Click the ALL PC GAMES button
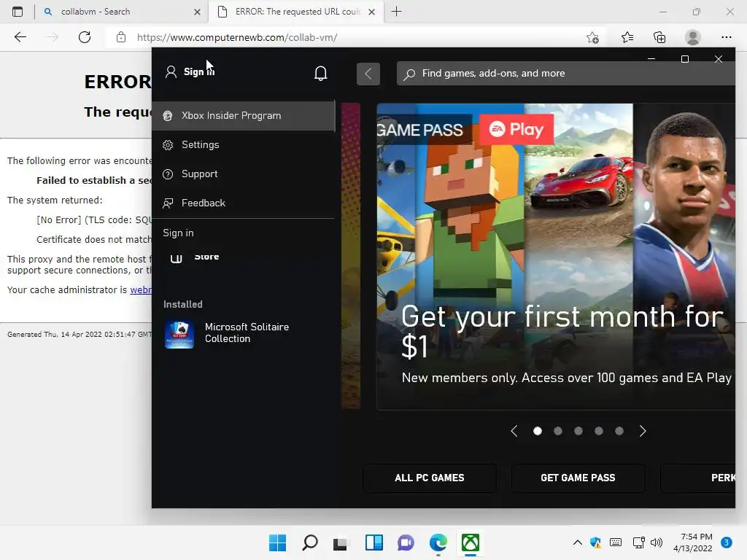The image size is (747, 560). pyautogui.click(x=429, y=478)
